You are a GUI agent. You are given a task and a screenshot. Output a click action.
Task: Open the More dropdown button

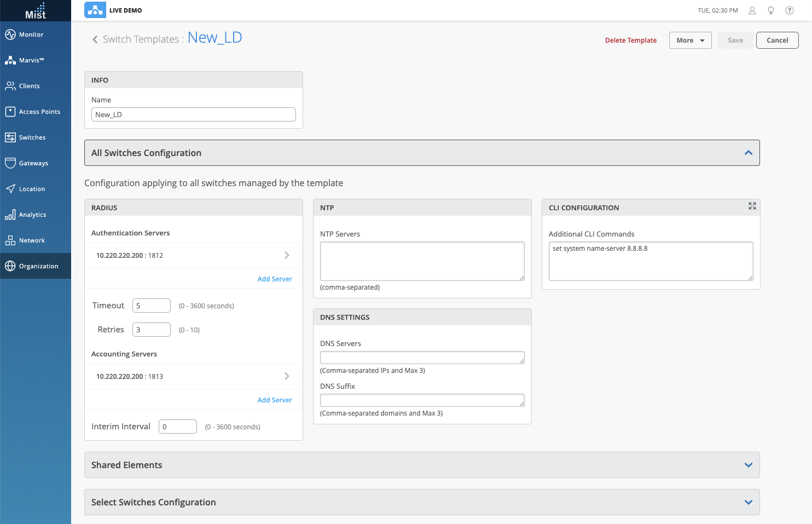pyautogui.click(x=690, y=40)
